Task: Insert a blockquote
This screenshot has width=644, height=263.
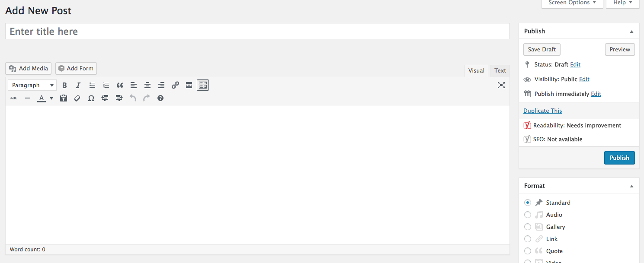Action: pos(120,85)
